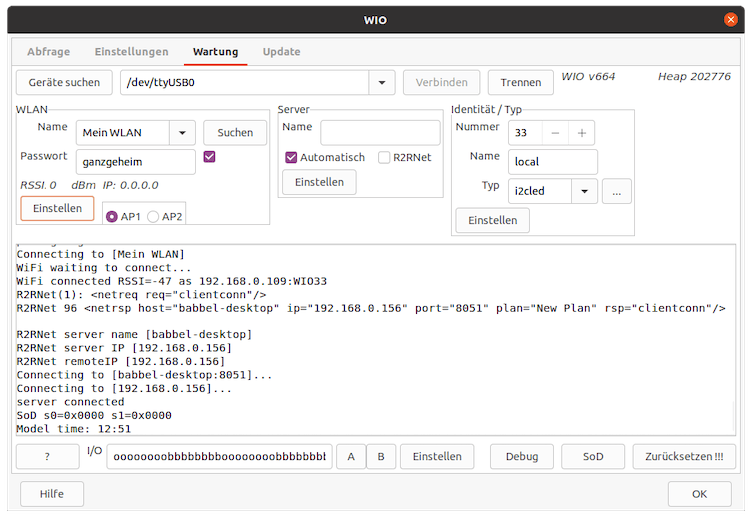Image resolution: width=752 pixels, height=518 pixels.
Task: Open the Einstellungen tab
Action: [131, 51]
